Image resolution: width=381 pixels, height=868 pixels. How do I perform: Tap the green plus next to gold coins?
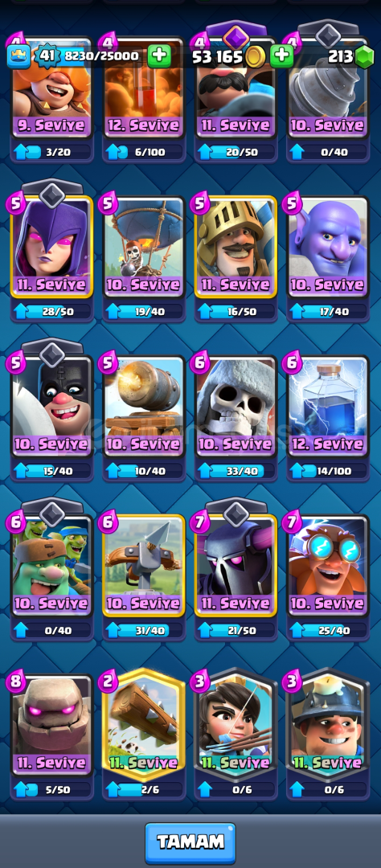[x=281, y=56]
